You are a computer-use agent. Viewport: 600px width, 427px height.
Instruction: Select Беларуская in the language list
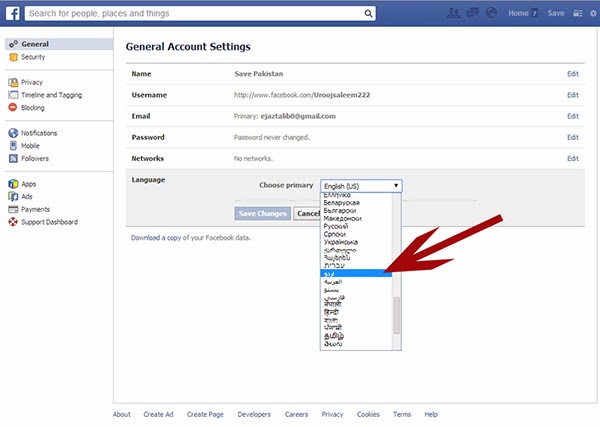(341, 202)
